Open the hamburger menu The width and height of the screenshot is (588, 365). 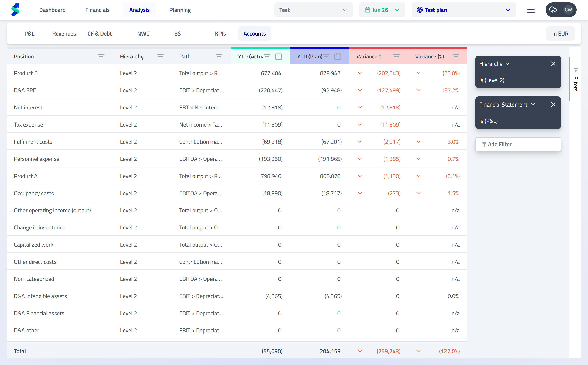coord(531,10)
